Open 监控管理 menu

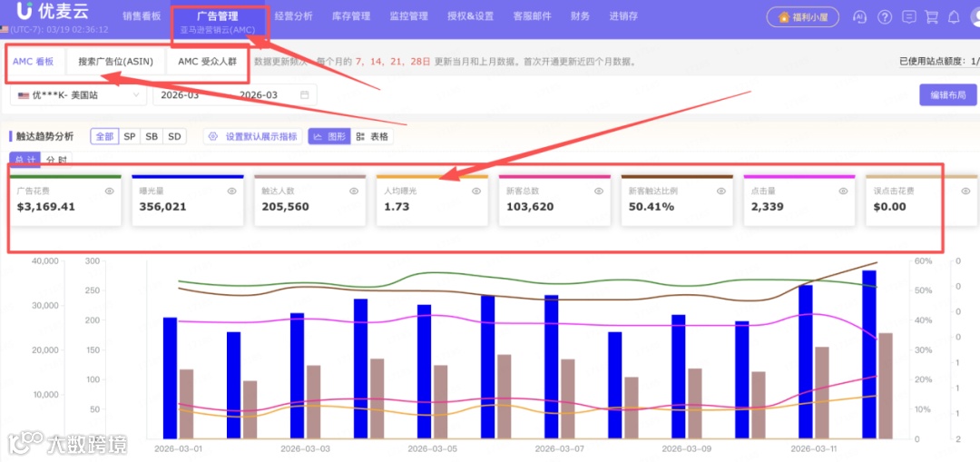pos(408,17)
